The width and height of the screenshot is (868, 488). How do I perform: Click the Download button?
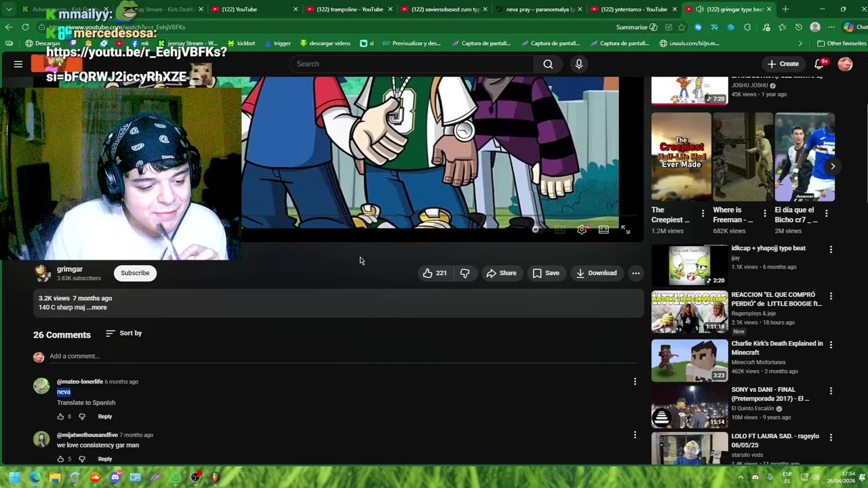596,273
